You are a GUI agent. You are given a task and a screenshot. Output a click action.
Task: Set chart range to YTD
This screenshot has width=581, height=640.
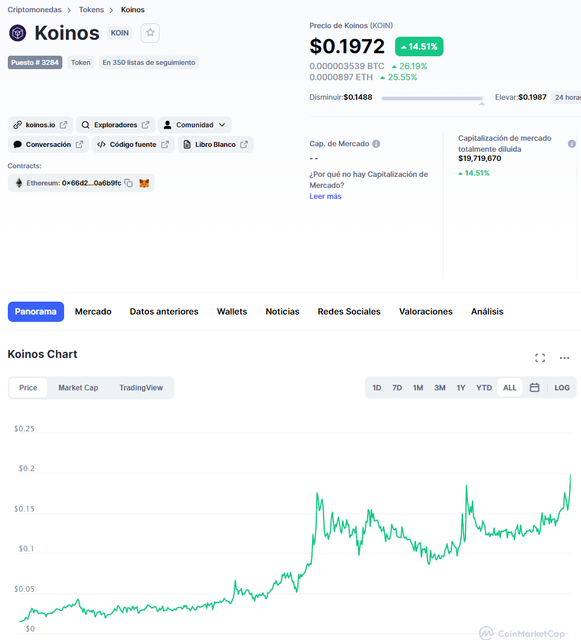pos(484,388)
